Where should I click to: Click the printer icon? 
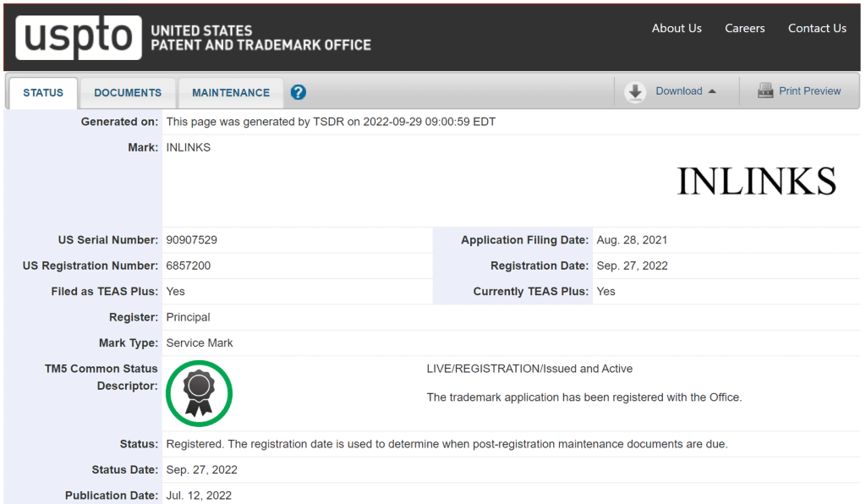click(765, 90)
